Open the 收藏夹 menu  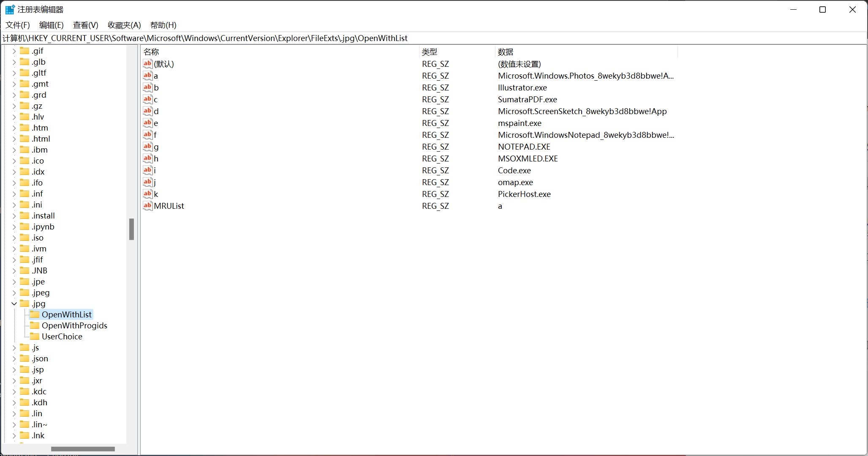(x=124, y=25)
